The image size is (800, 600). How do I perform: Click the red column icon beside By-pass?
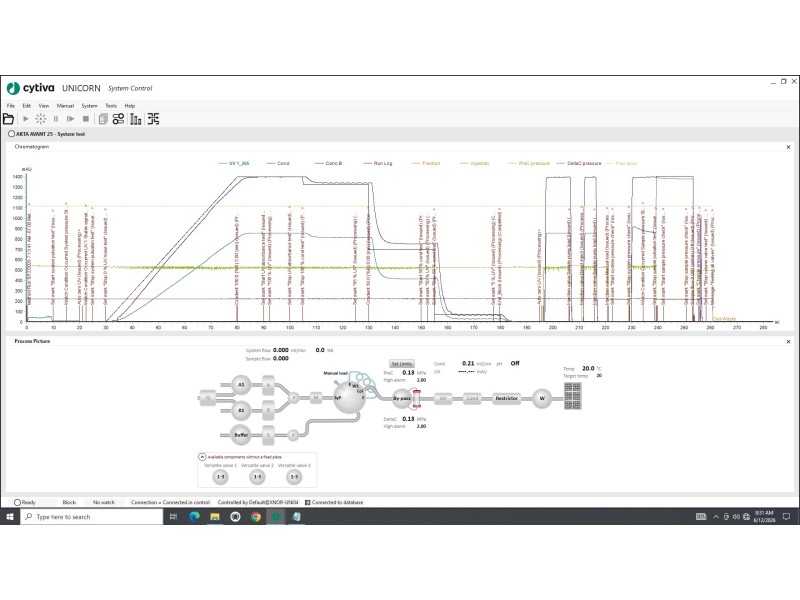(417, 398)
